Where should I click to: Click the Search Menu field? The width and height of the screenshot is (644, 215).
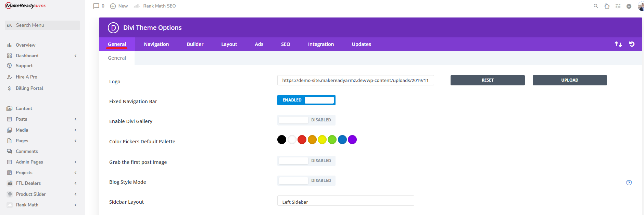coord(42,25)
